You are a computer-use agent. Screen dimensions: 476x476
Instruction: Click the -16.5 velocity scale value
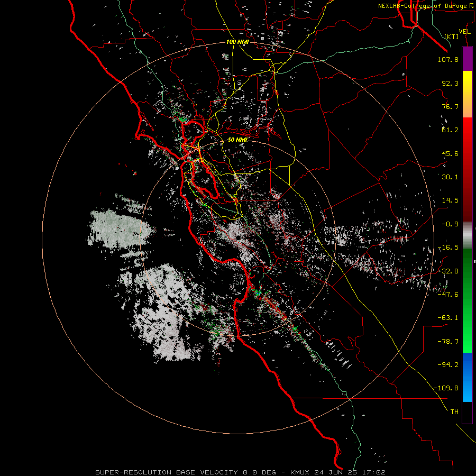point(448,248)
